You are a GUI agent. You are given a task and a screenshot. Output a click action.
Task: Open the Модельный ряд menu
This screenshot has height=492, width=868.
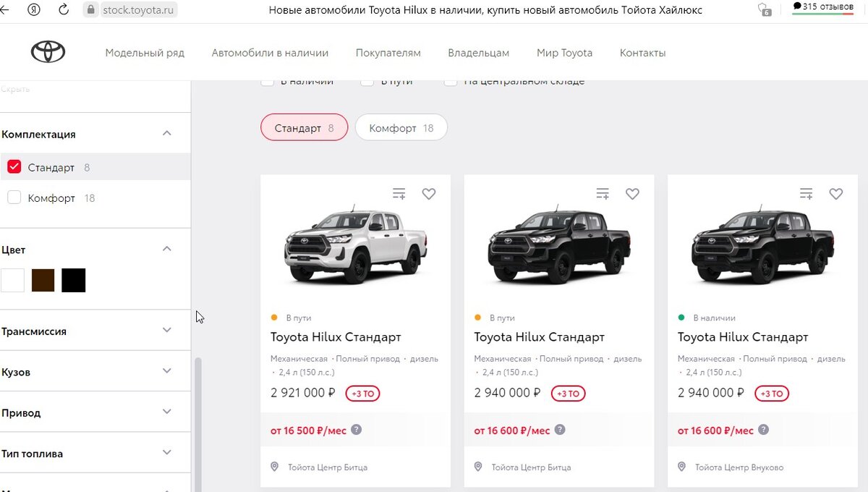pos(145,53)
